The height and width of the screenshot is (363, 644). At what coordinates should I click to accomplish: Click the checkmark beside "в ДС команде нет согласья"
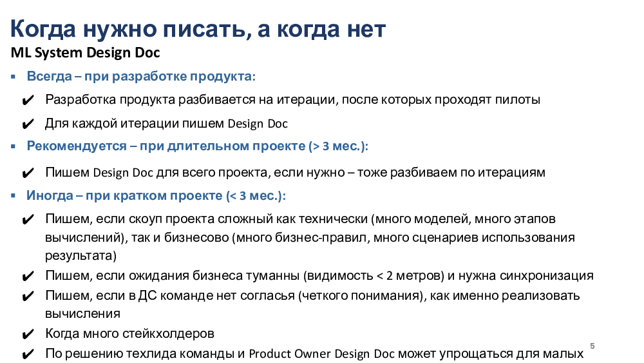28,297
